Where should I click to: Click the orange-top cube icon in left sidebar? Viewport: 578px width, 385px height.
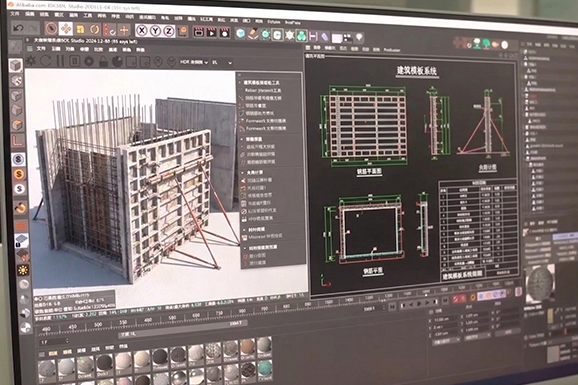pyautogui.click(x=17, y=125)
